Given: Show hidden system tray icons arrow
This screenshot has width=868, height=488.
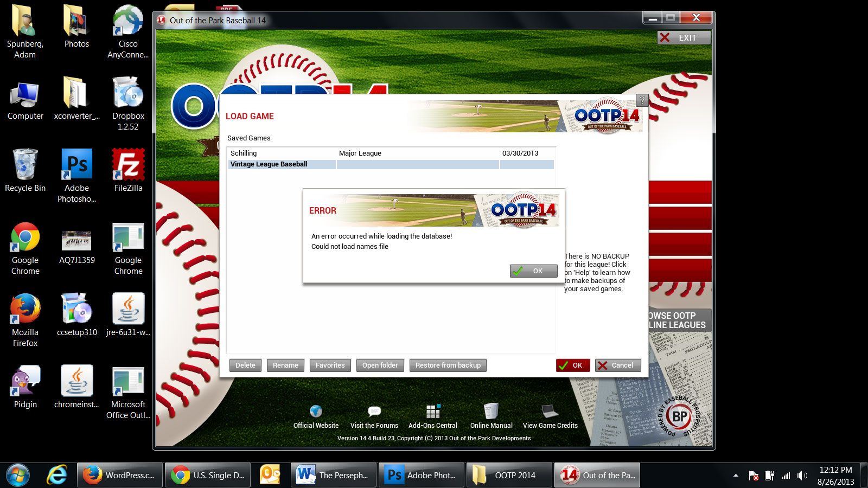Looking at the screenshot, I should pyautogui.click(x=736, y=476).
